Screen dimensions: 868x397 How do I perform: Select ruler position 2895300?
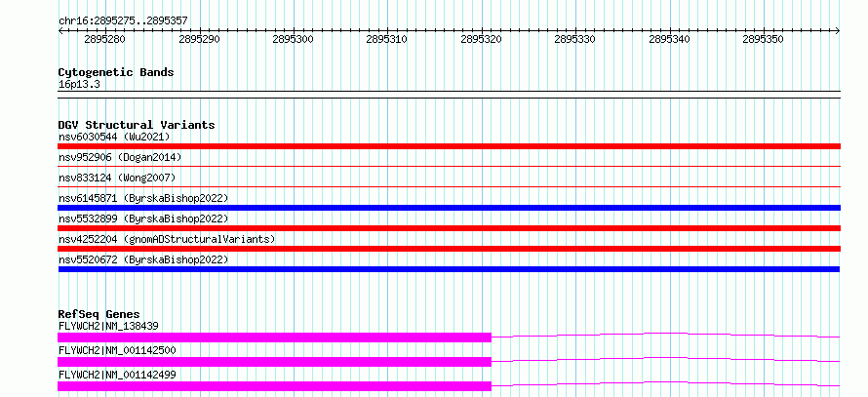(293, 39)
